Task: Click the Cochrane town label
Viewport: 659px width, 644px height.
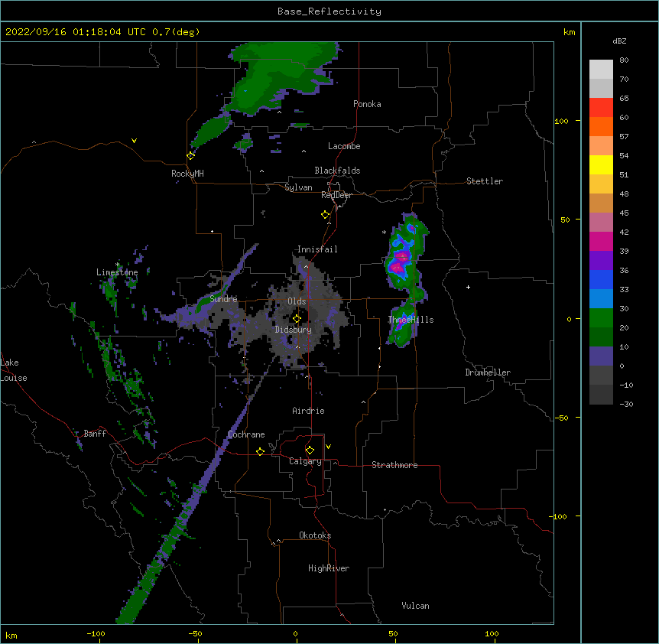Action: [246, 434]
